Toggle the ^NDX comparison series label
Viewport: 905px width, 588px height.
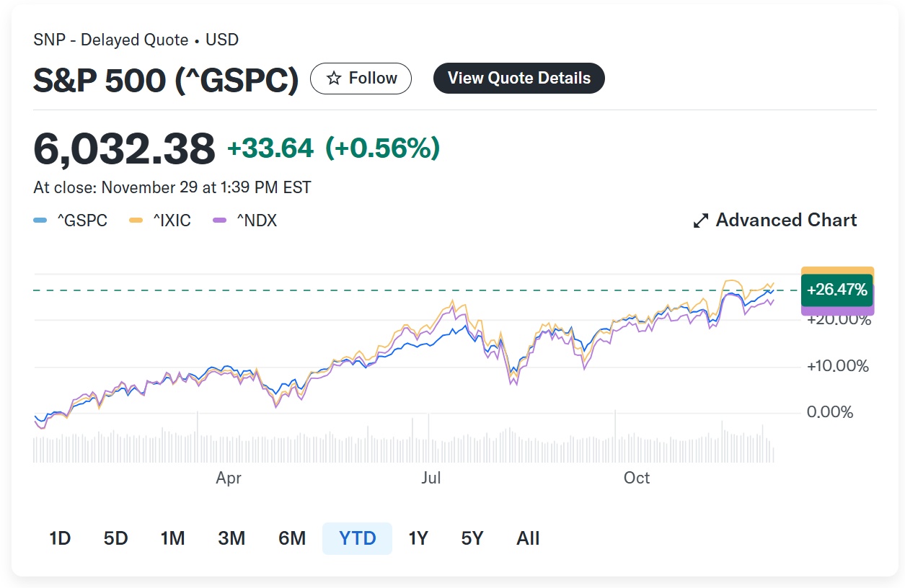257,220
